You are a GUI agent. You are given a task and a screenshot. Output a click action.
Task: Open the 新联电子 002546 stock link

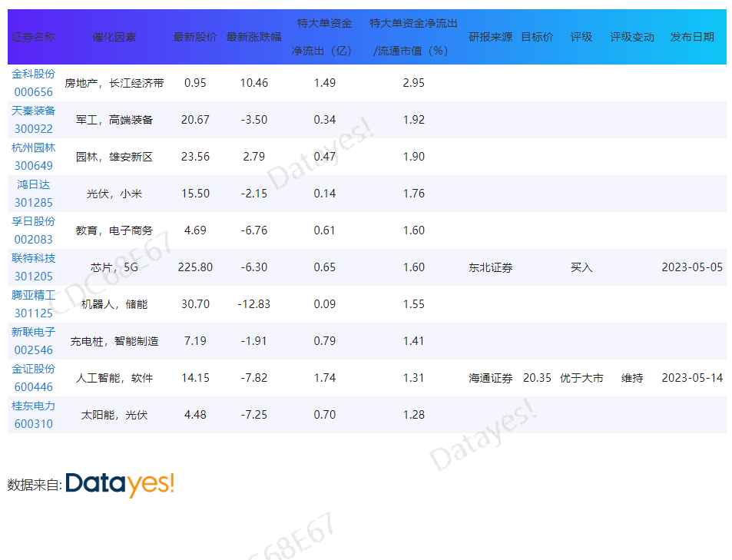point(33,341)
